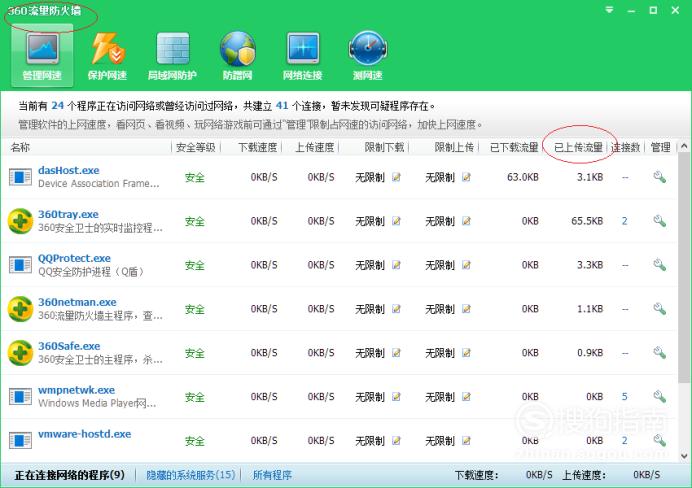
Task: Edit upload limit for 360tray.exe
Action: [466, 221]
